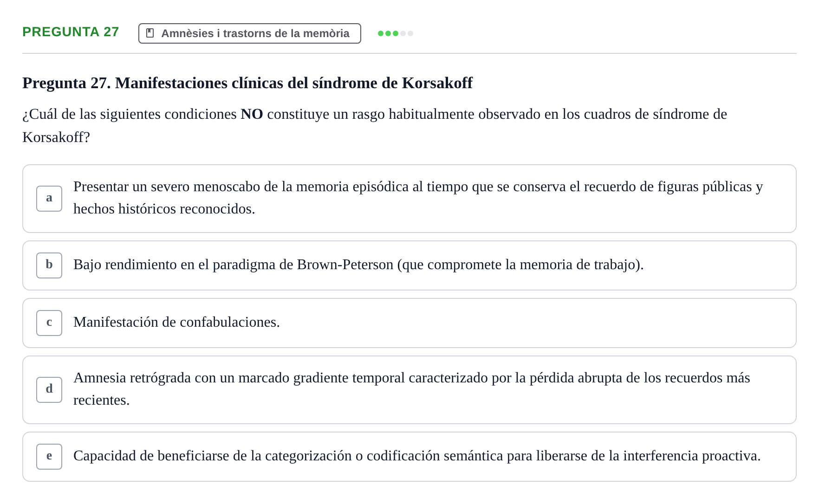Select the letter b option box
819x504 pixels.
49,265
